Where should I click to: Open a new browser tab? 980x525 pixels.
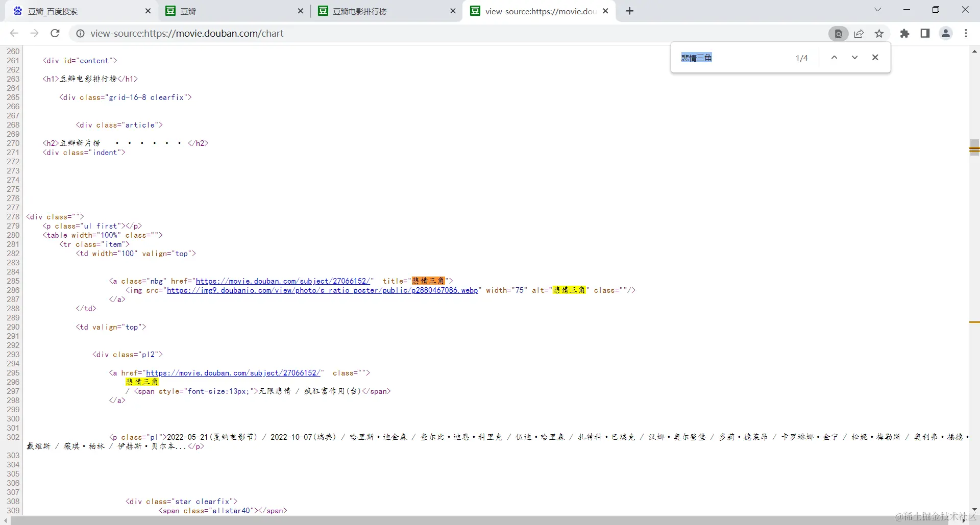pyautogui.click(x=630, y=11)
